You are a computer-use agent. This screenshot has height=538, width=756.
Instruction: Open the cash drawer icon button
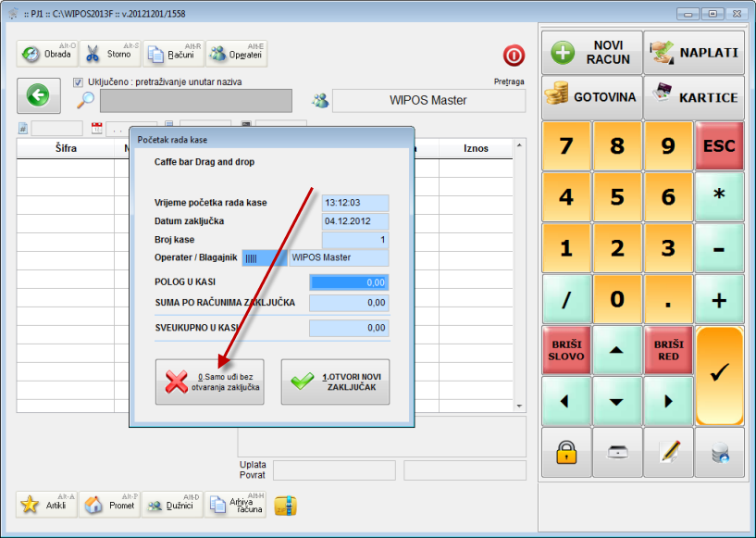point(617,452)
